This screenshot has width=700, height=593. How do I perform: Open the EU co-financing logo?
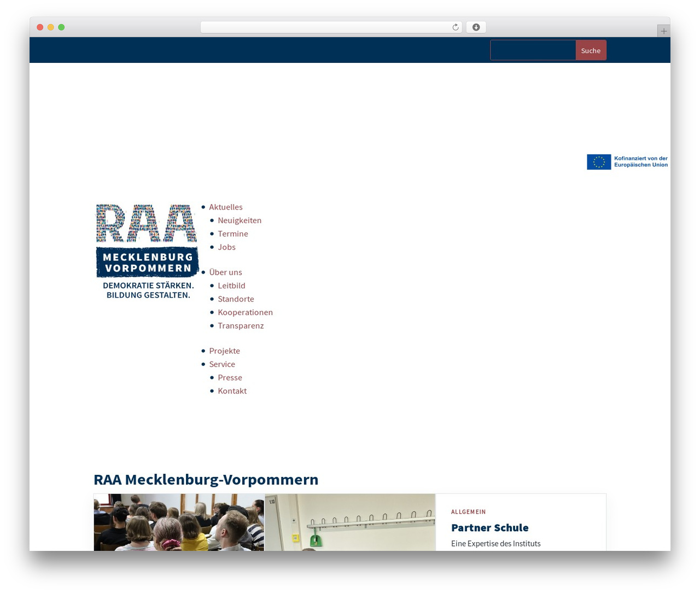(627, 162)
